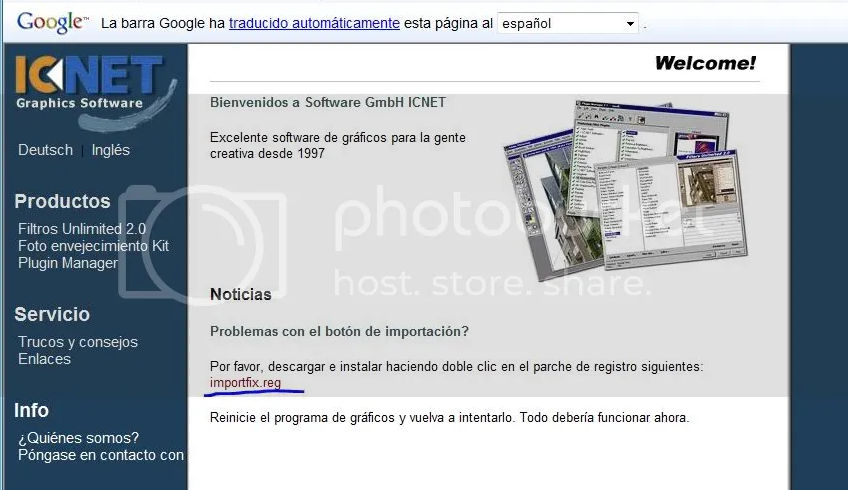Open the Enlaces page
Image resolution: width=848 pixels, height=490 pixels.
point(44,359)
